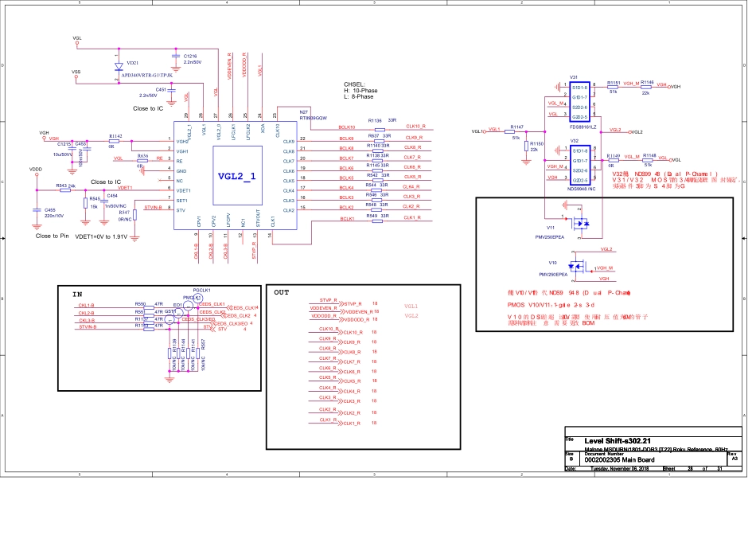Screen dimensions: 756x535
Task: Click the CLK10_R net label by R1136
Action: pyautogui.click(x=415, y=127)
